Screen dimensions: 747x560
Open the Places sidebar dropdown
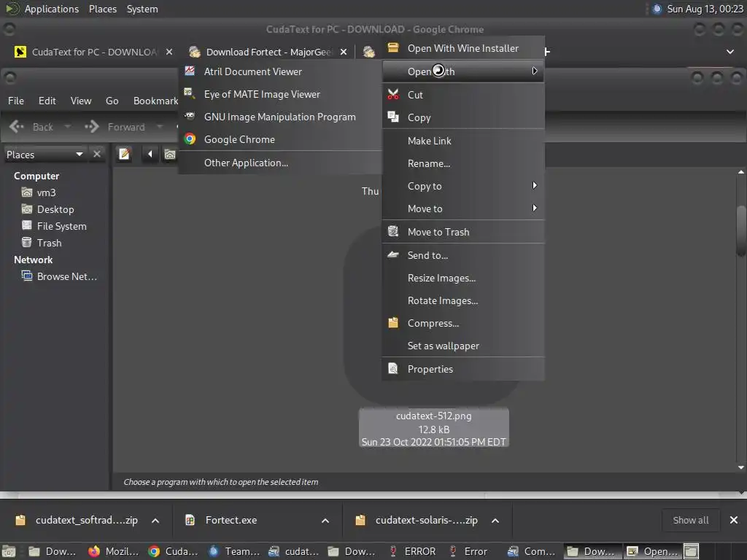click(44, 155)
